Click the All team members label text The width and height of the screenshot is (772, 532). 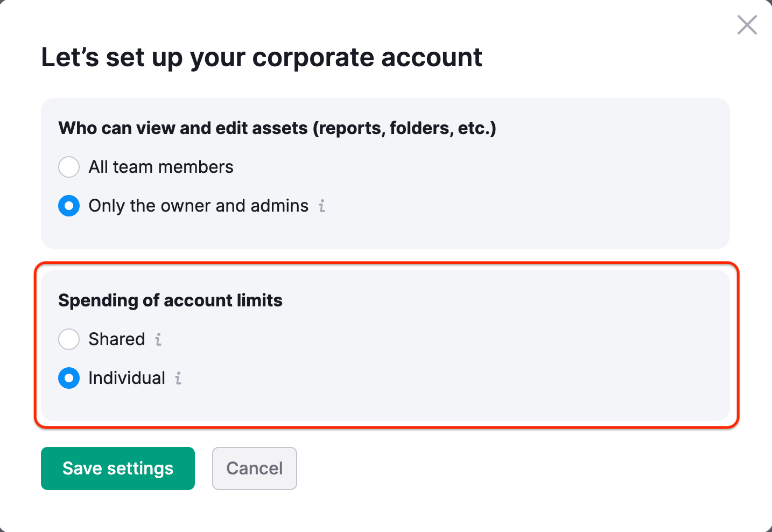point(160,167)
